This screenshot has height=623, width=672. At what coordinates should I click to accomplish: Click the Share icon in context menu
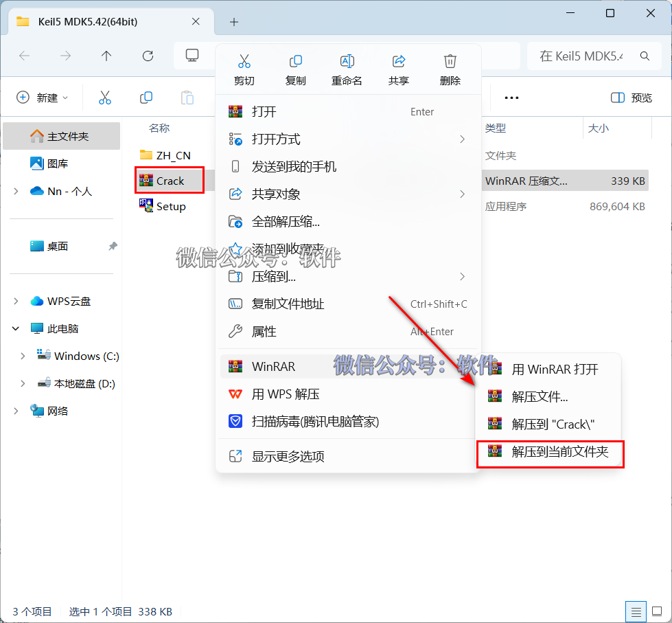coord(399,61)
